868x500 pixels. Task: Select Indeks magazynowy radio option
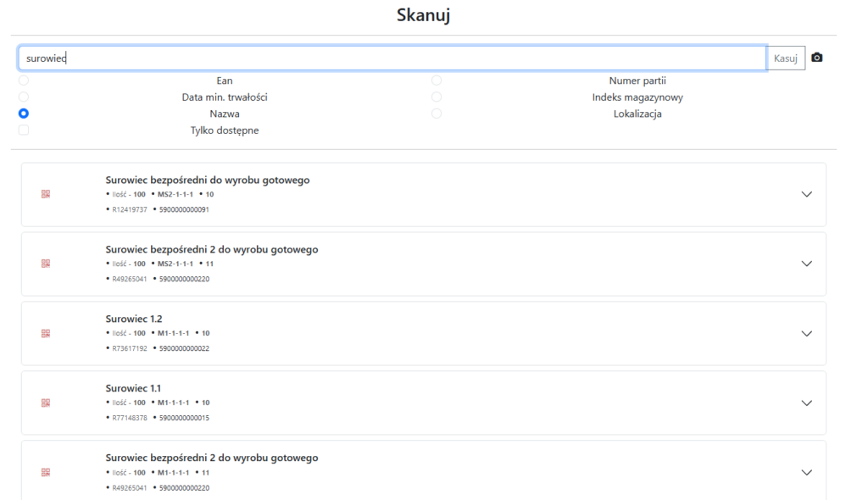click(x=437, y=97)
